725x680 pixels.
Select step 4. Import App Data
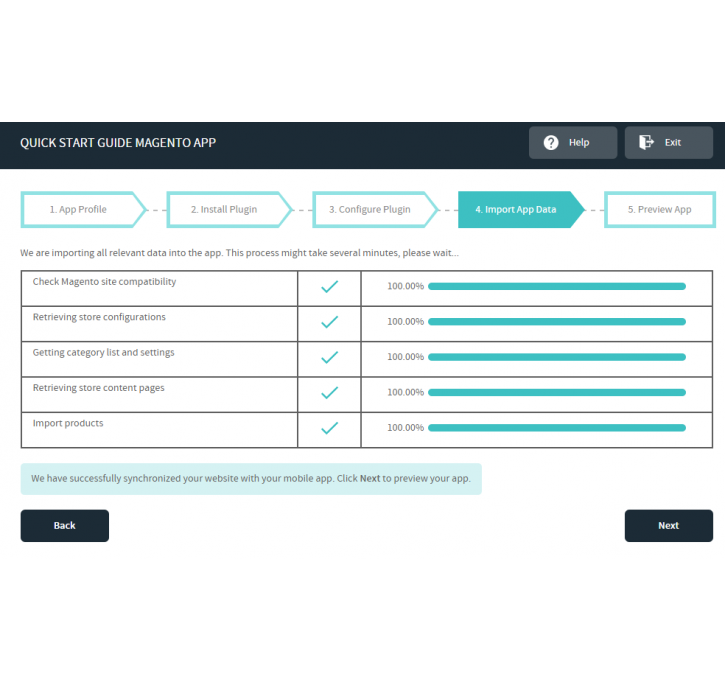coord(521,209)
